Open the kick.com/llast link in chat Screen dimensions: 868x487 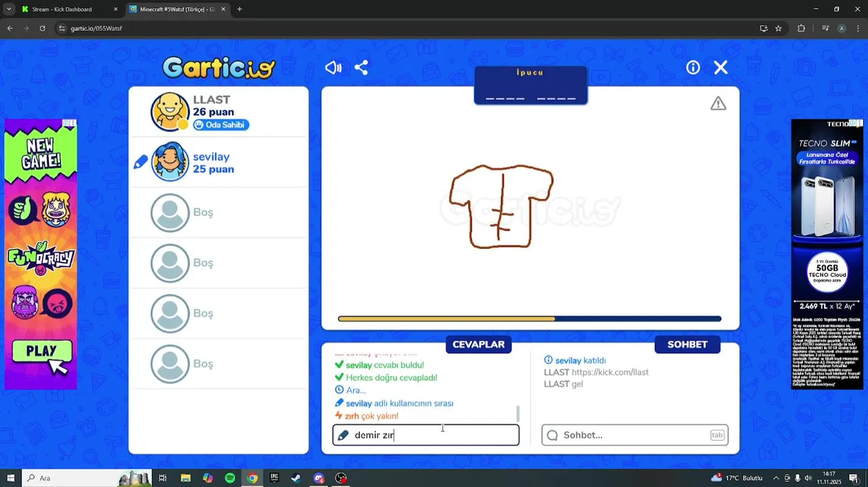(x=610, y=372)
